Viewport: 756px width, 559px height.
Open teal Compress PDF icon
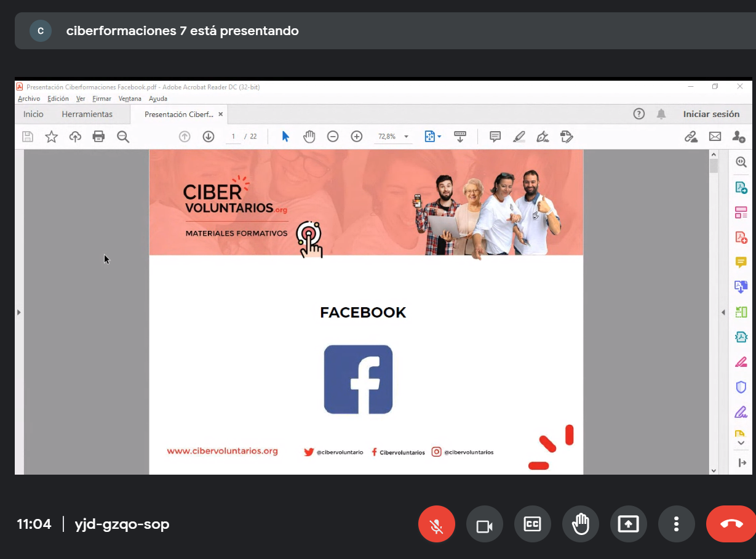[741, 337]
